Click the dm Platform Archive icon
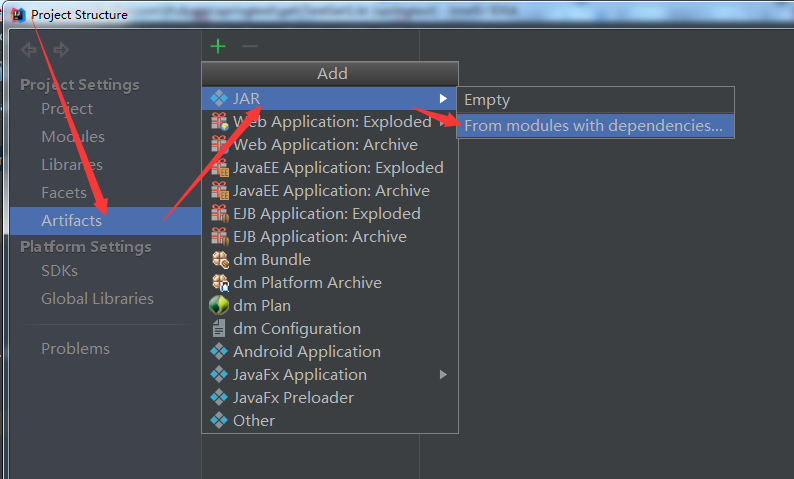The height and width of the screenshot is (479, 794). (x=220, y=283)
